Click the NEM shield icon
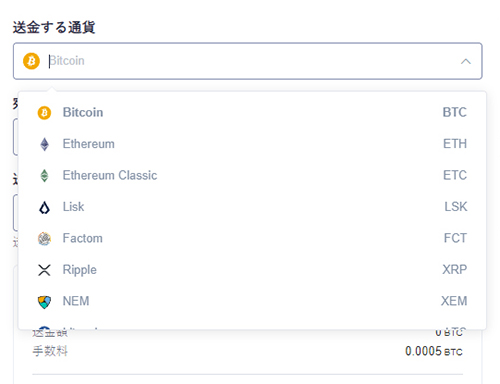This screenshot has width=500, height=384. click(x=44, y=301)
